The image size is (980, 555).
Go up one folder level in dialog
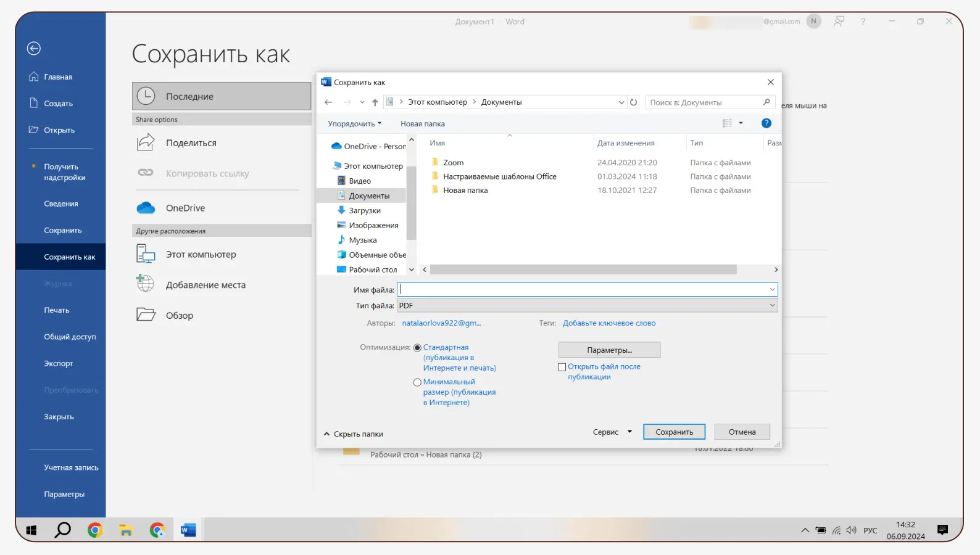click(x=375, y=102)
